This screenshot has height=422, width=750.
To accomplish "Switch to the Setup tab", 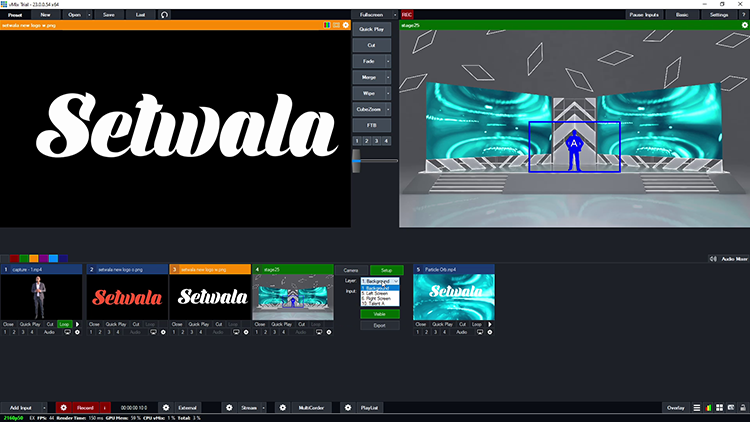I will (x=387, y=270).
